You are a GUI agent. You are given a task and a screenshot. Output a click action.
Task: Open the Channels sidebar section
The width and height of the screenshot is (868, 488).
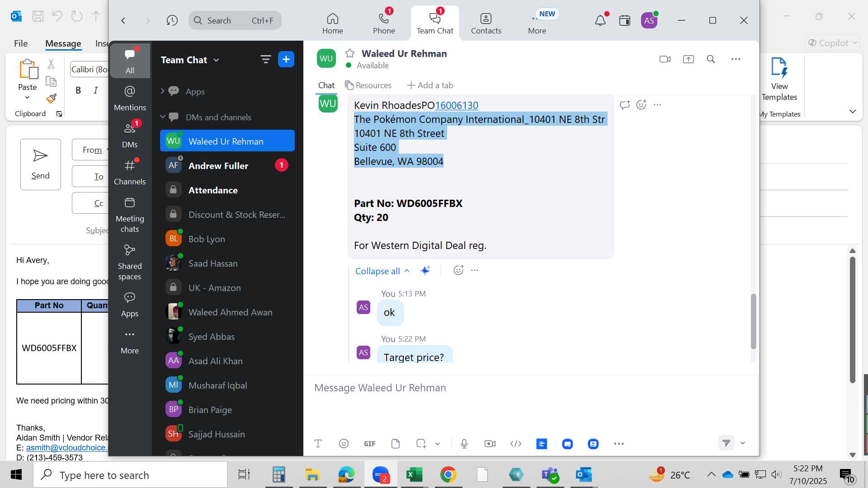coord(130,172)
